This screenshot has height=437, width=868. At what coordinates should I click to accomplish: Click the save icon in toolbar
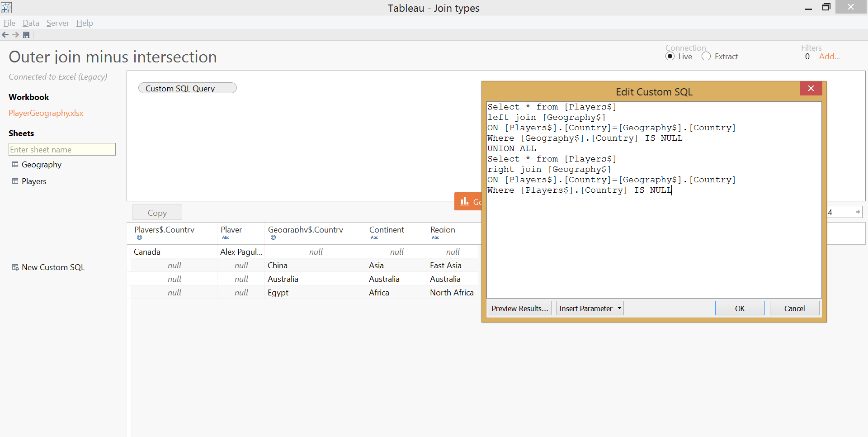coord(26,35)
